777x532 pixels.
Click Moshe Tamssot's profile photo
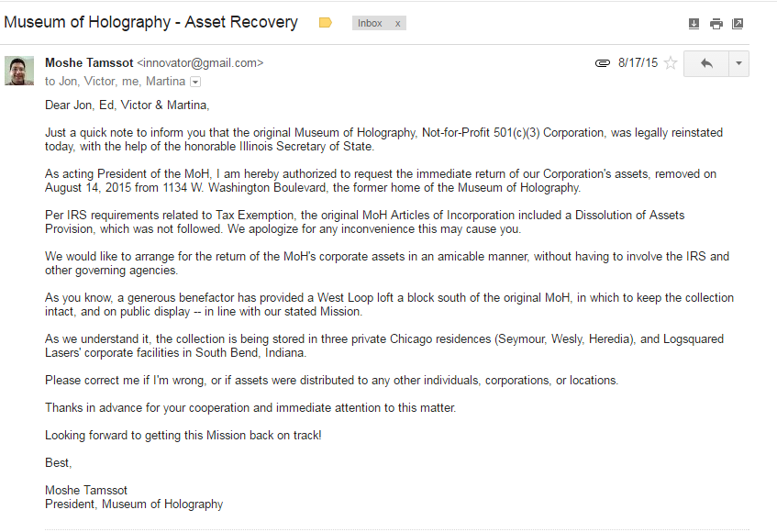pyautogui.click(x=19, y=71)
